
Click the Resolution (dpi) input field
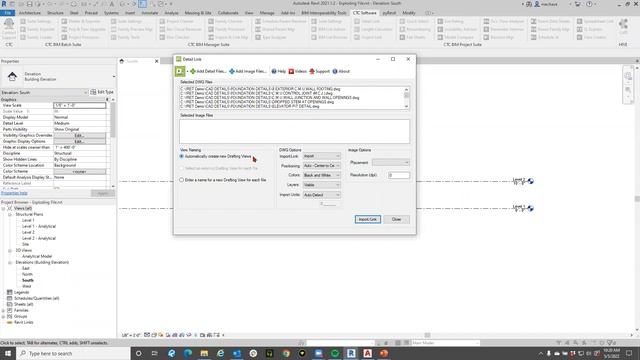coord(399,176)
